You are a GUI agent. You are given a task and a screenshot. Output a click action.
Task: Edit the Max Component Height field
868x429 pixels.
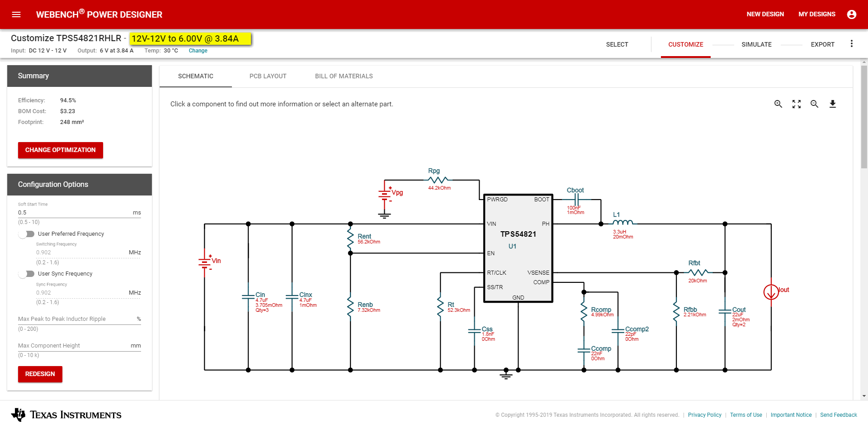[x=80, y=346]
